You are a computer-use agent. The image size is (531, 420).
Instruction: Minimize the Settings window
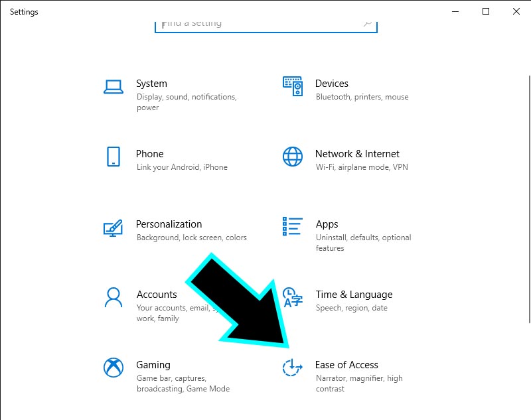(455, 11)
